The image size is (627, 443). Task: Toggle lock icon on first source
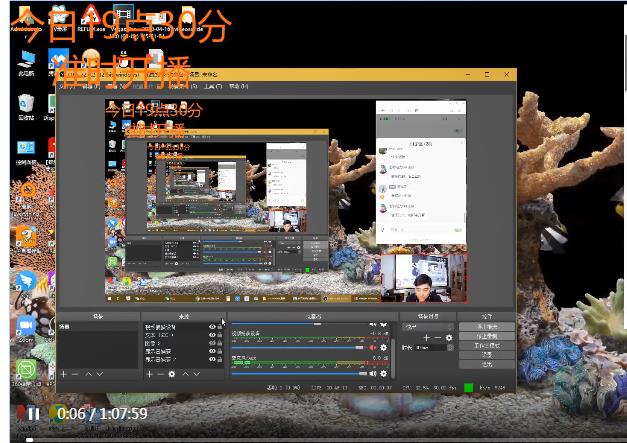(x=219, y=327)
